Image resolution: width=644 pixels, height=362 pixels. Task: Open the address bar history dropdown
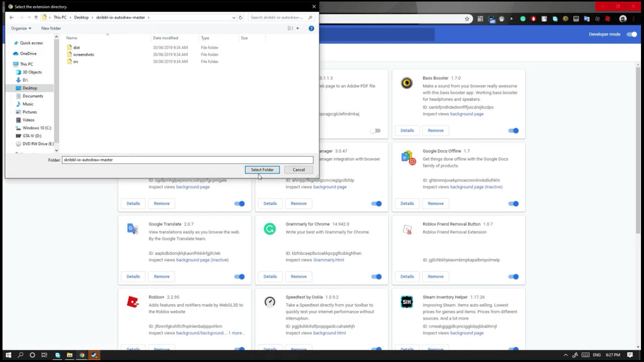point(234,17)
